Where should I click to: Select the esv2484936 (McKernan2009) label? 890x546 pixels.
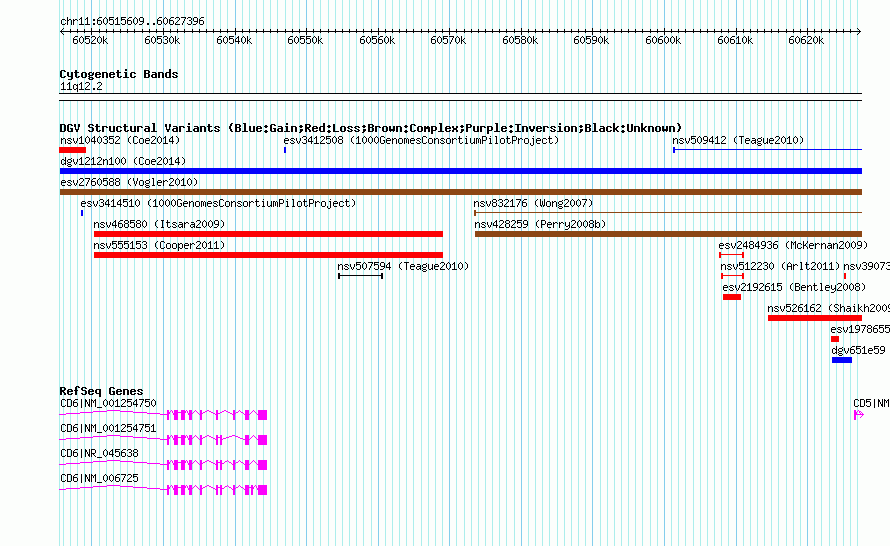coord(793,245)
